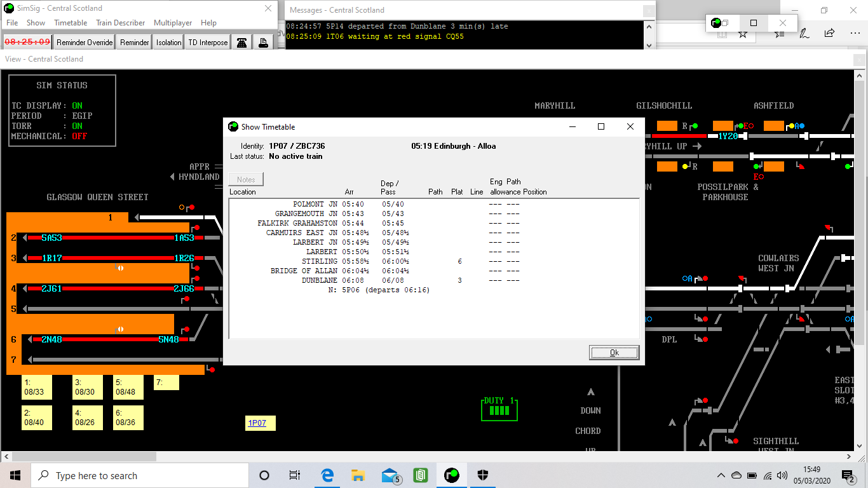Screen dimensions: 868x488
Task: Click the 1P07 link on yellow note
Action: [257, 423]
